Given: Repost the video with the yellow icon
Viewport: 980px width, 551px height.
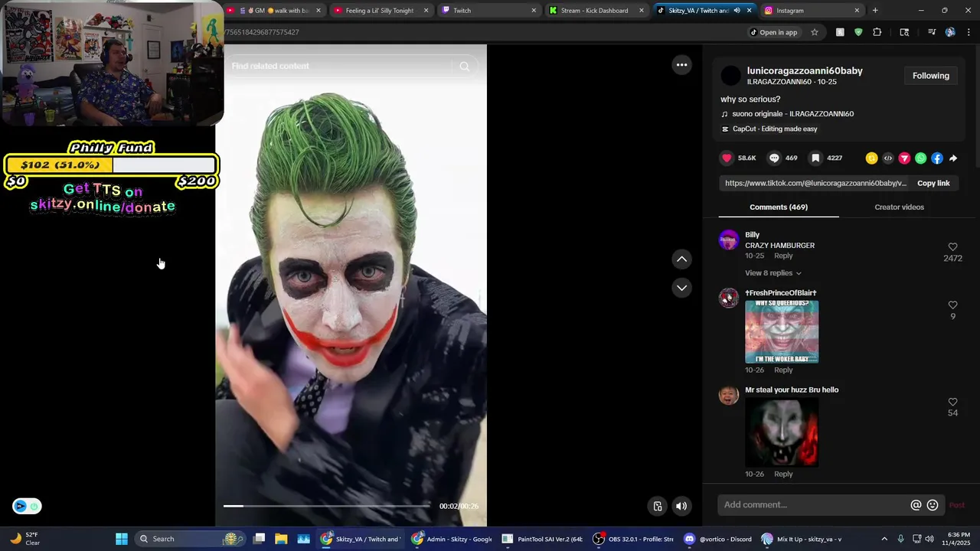Looking at the screenshot, I should (x=871, y=158).
